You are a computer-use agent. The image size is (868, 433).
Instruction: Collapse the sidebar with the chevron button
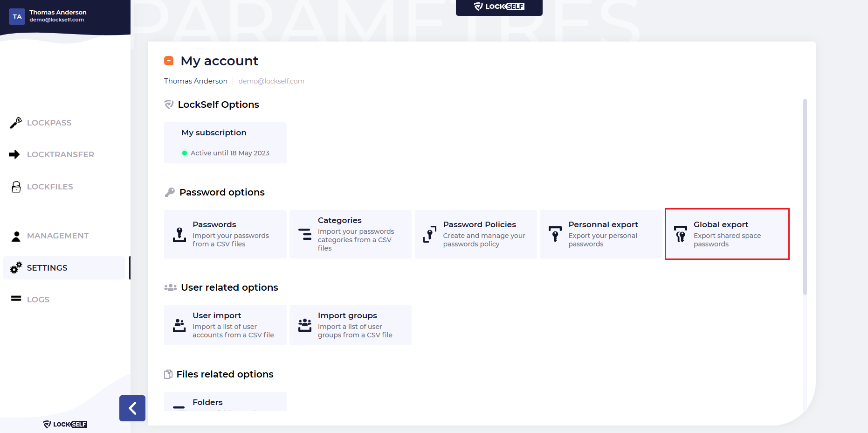click(132, 408)
